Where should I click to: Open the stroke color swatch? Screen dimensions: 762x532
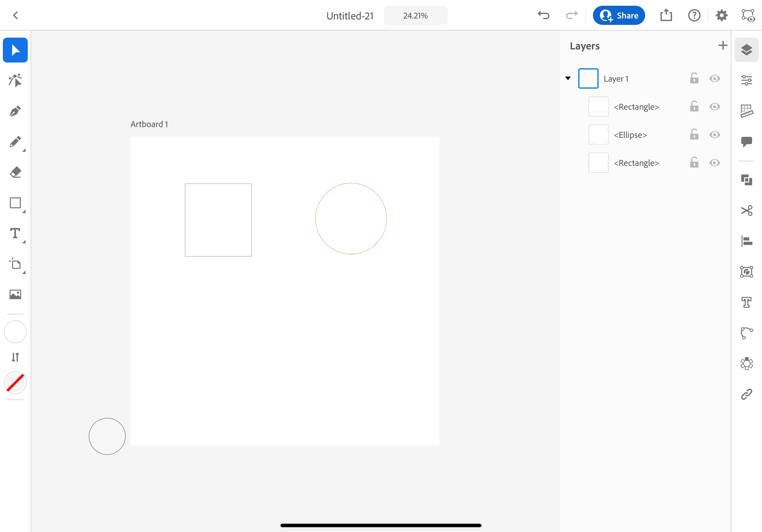coord(15,383)
